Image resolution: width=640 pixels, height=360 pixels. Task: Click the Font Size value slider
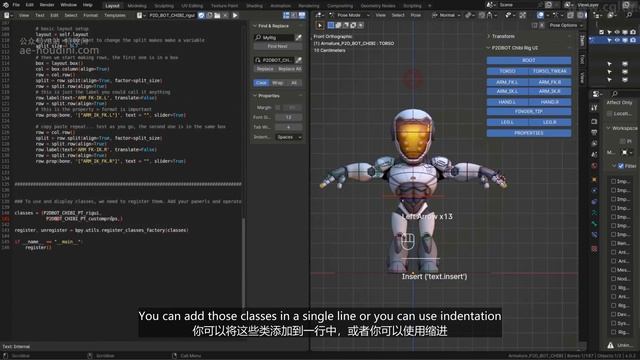tap(289, 117)
